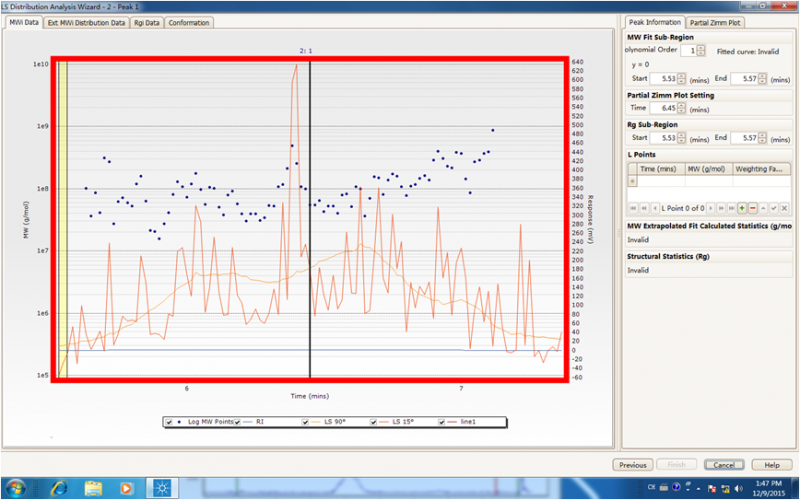Viewport: 800px width, 500px height.
Task: Click the empty new-row selector in L Points
Action: (x=633, y=181)
